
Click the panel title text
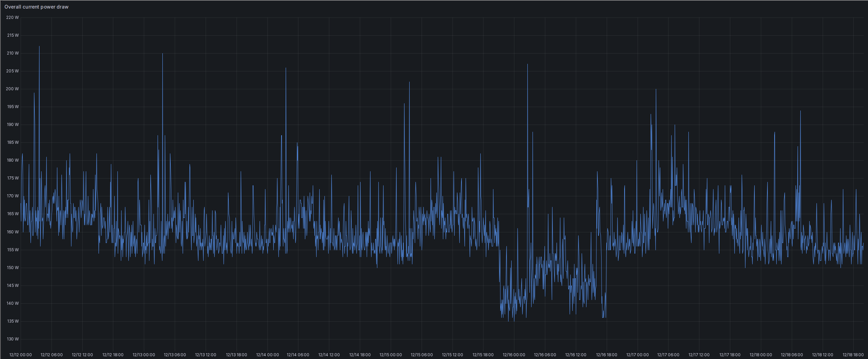[36, 7]
